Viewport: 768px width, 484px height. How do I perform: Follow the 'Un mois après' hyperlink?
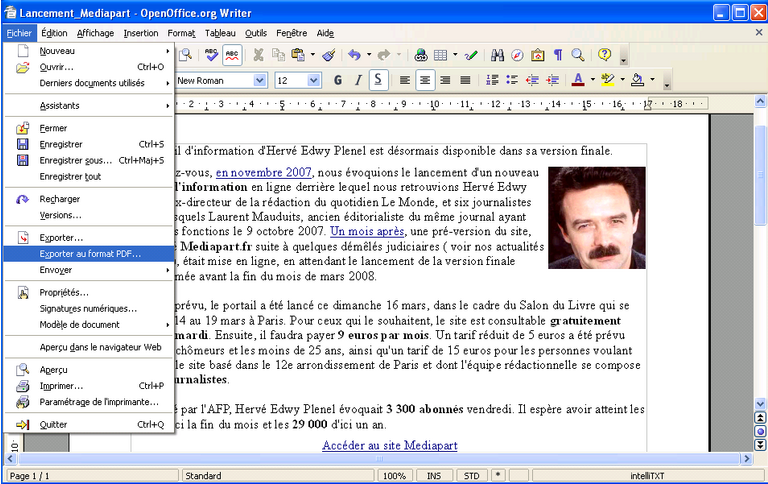(367, 231)
